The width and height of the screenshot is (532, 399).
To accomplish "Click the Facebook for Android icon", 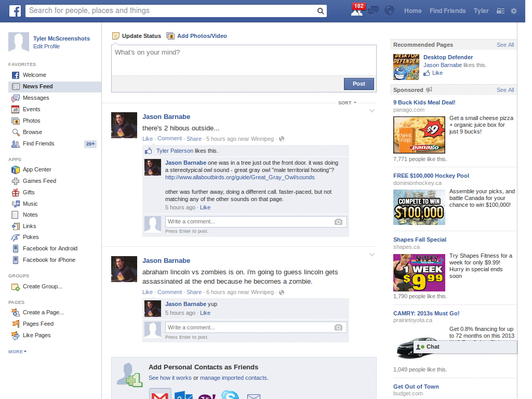I will pos(16,249).
